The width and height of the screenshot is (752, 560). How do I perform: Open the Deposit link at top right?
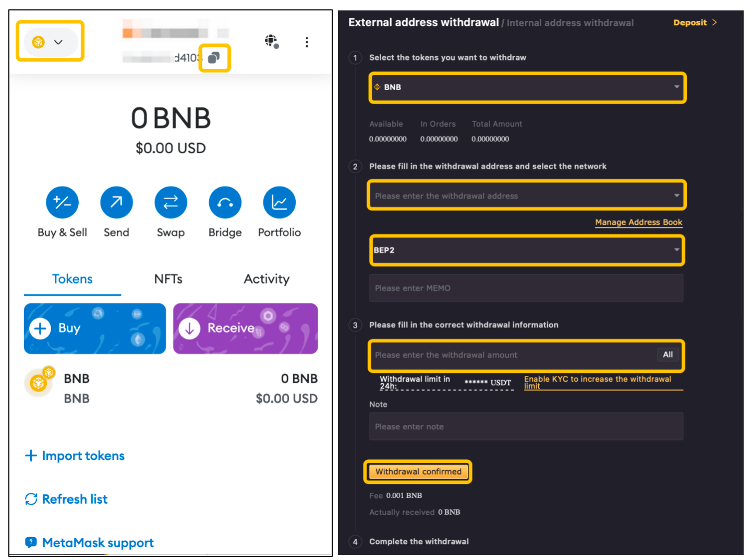pos(695,22)
